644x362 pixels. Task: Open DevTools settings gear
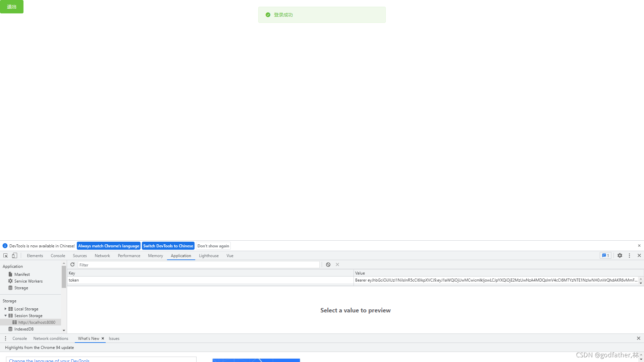(x=620, y=255)
